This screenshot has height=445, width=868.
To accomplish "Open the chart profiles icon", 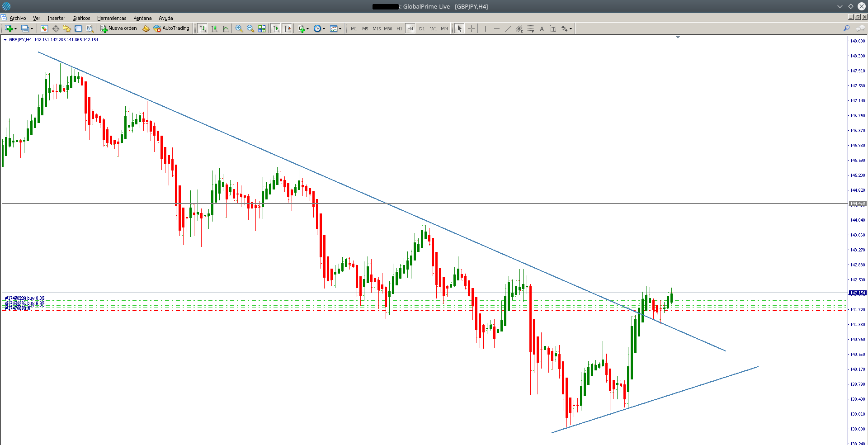I will click(x=25, y=28).
